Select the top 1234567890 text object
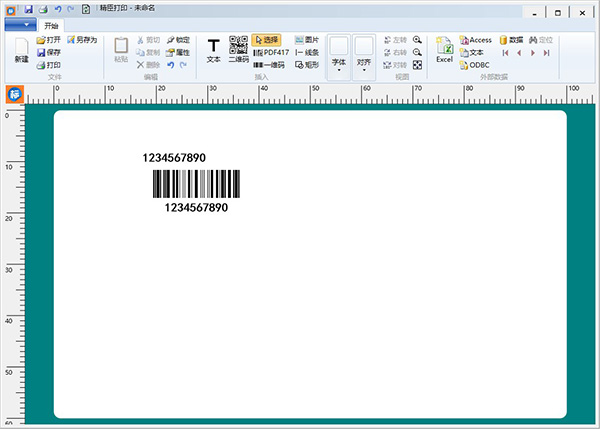The height and width of the screenshot is (429, 600). (x=174, y=158)
